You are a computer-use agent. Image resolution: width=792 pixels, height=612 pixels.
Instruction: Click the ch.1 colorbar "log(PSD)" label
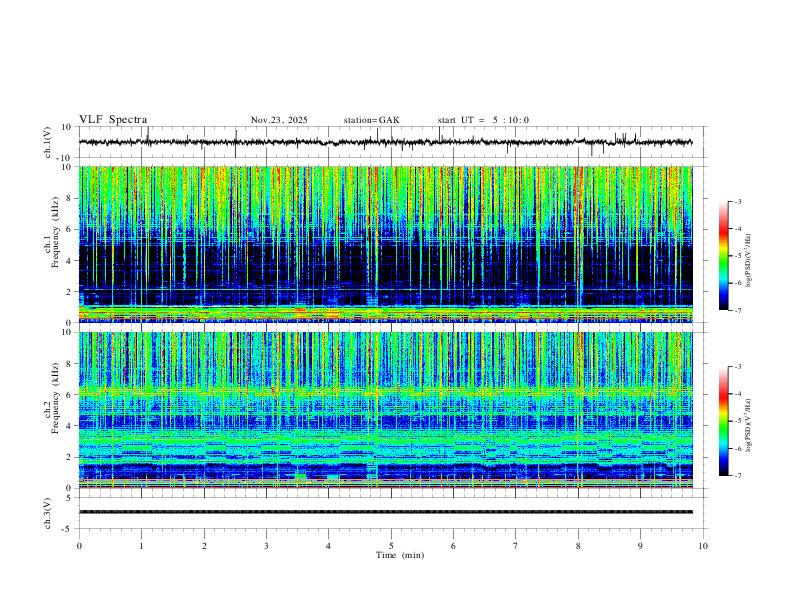[749, 261]
